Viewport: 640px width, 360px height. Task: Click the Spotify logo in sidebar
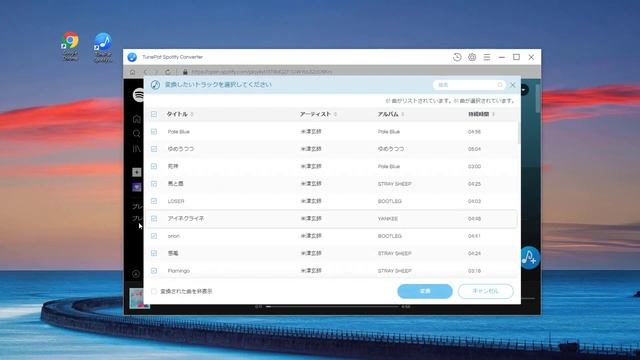point(138,95)
